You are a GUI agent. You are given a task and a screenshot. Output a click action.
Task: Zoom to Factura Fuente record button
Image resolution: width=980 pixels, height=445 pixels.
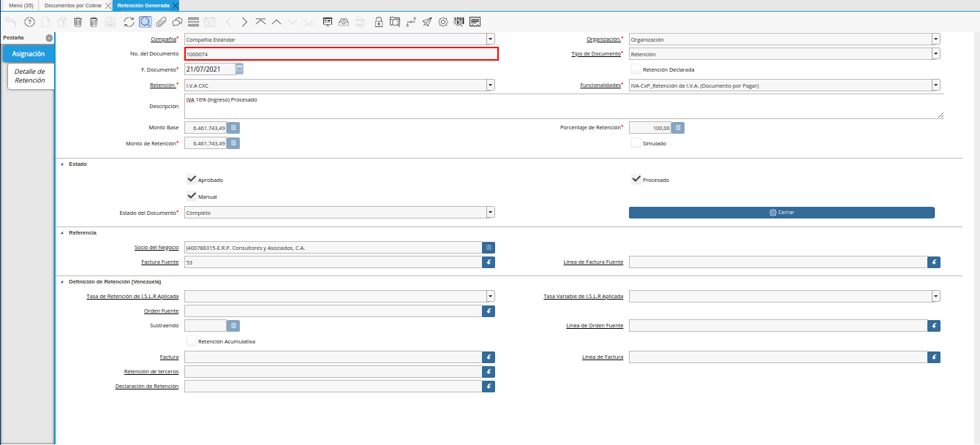pyautogui.click(x=489, y=262)
